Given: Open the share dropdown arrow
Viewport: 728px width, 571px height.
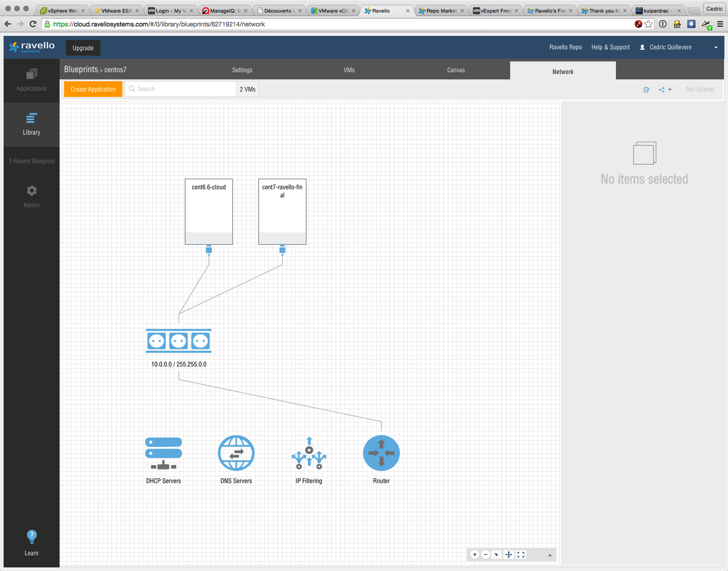Looking at the screenshot, I should click(x=670, y=90).
